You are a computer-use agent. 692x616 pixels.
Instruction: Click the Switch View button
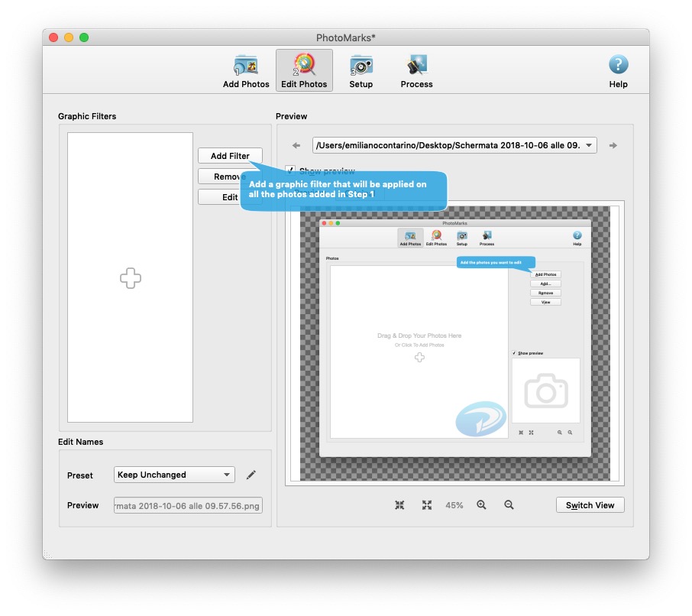point(590,504)
